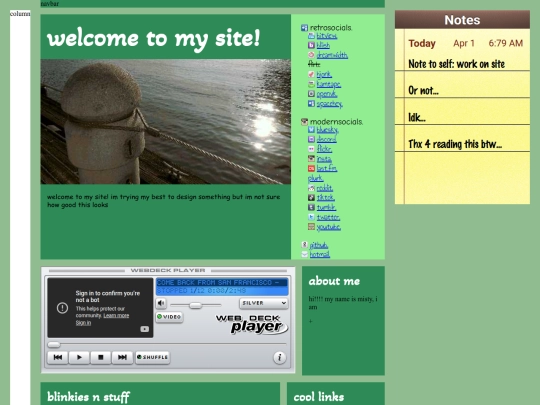
Task: Click the red last.fm icon
Action: [311, 168]
